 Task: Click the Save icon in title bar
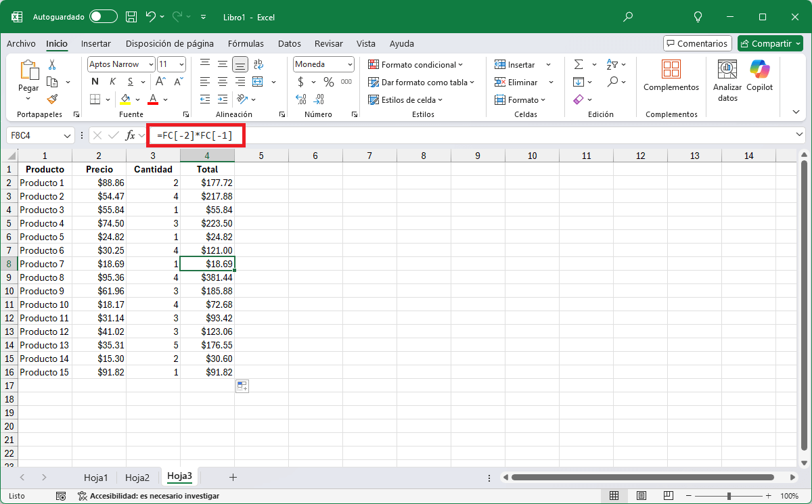pos(131,16)
